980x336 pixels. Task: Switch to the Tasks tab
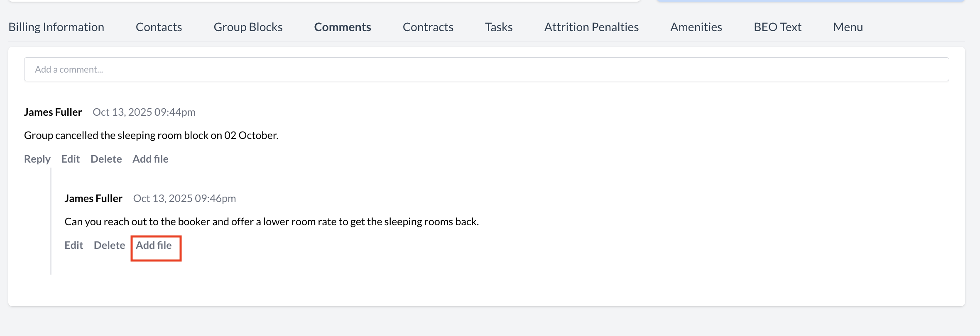point(498,27)
